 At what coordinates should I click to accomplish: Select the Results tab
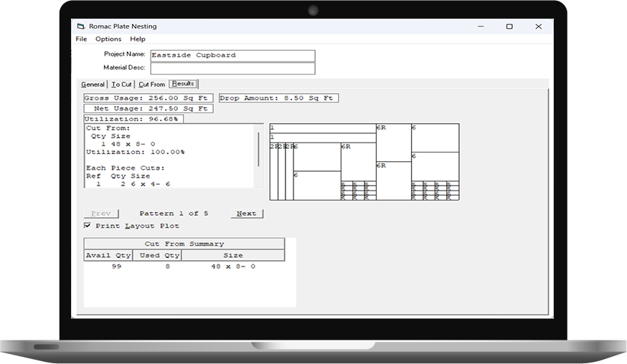pos(183,84)
